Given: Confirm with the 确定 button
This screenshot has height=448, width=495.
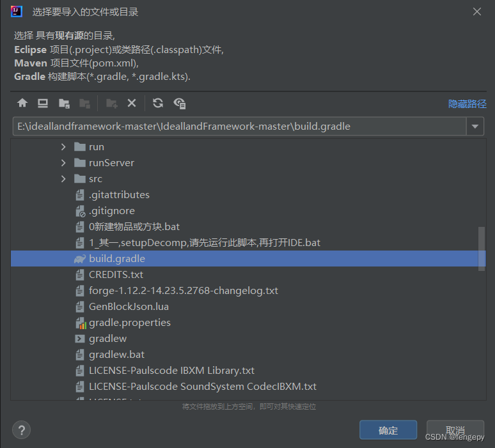Looking at the screenshot, I should coord(388,430).
